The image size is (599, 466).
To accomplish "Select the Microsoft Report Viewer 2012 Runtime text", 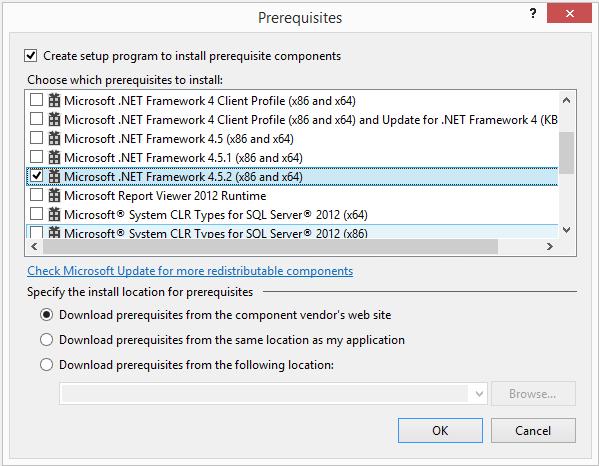I will point(165,196).
